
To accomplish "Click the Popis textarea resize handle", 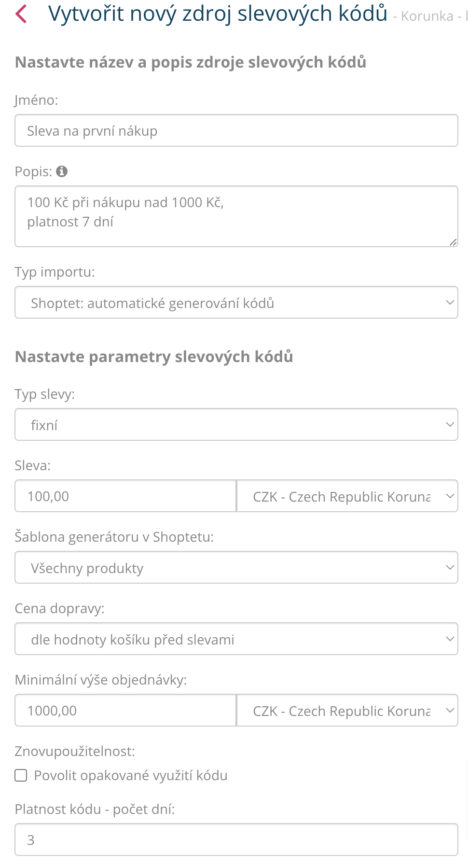I will [x=453, y=242].
